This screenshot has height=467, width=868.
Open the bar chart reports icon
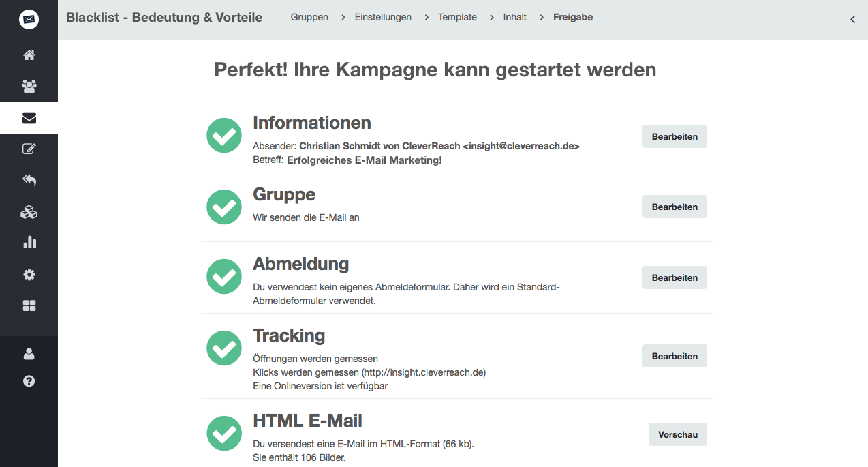(29, 242)
